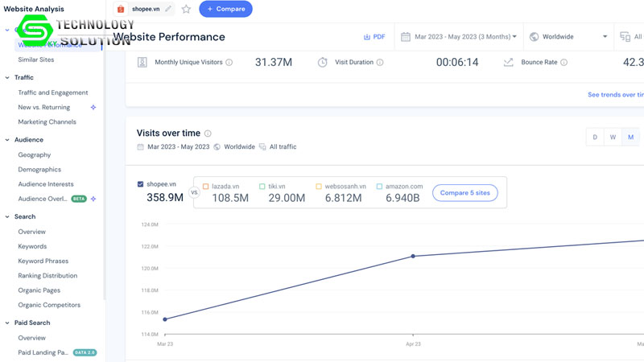Click the Compare button at top
This screenshot has height=362, width=644.
click(225, 9)
